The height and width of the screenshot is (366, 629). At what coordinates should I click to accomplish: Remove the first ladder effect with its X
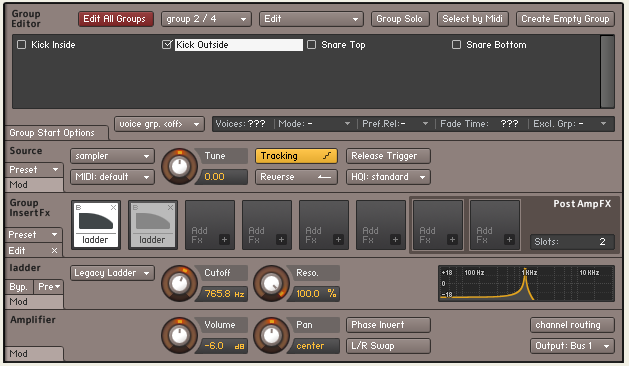tap(114, 207)
